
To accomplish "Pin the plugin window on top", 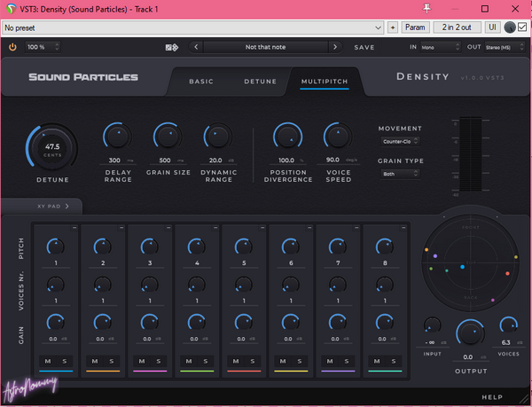I will pyautogui.click(x=426, y=9).
